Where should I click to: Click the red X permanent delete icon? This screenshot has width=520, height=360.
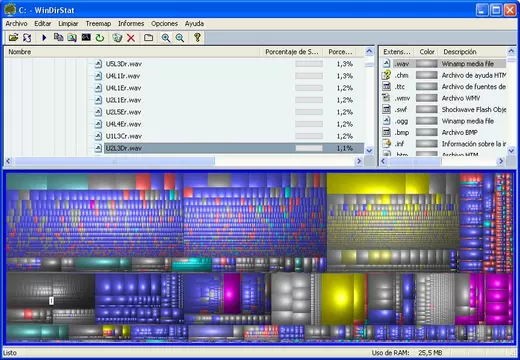(x=131, y=37)
